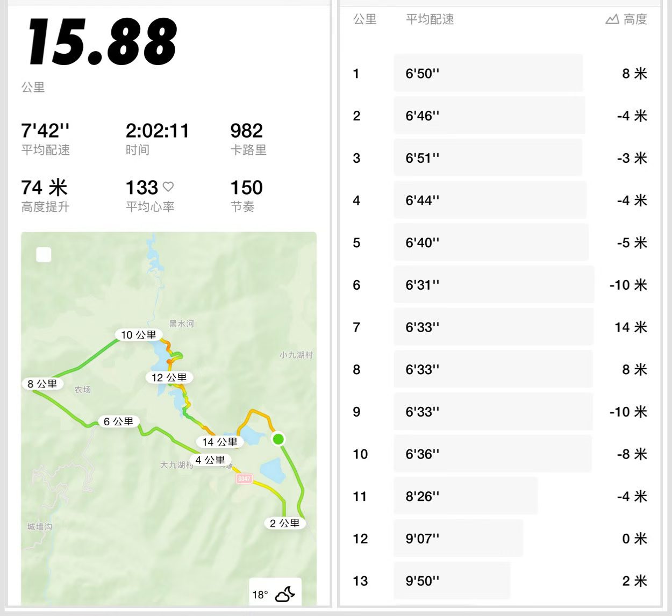This screenshot has width=672, height=616.
Task: Tap the mountain elevation icon in header
Action: (612, 19)
